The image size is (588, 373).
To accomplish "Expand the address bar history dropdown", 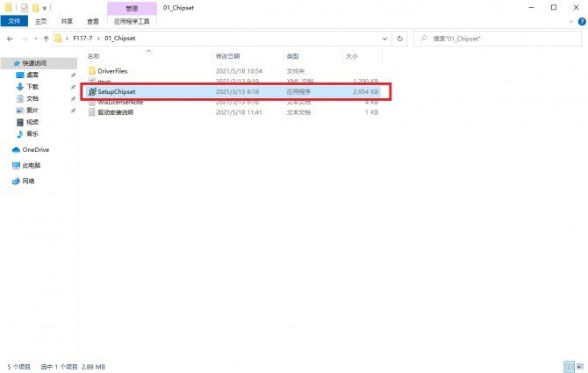I will [x=384, y=39].
